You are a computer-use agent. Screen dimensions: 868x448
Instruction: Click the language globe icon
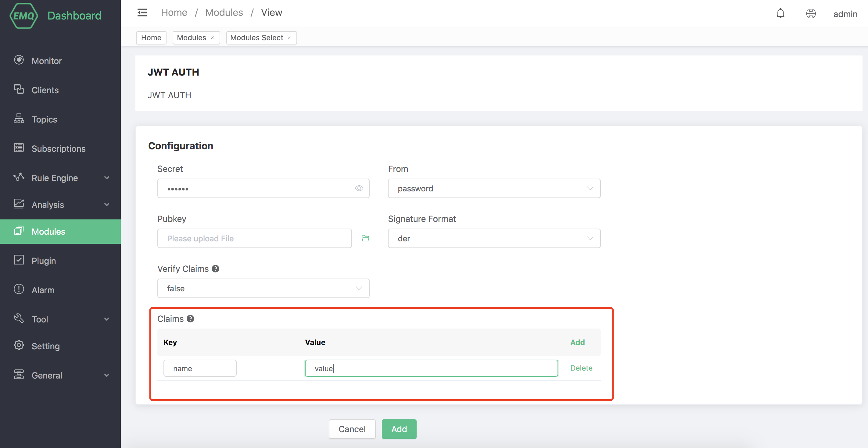tap(810, 14)
